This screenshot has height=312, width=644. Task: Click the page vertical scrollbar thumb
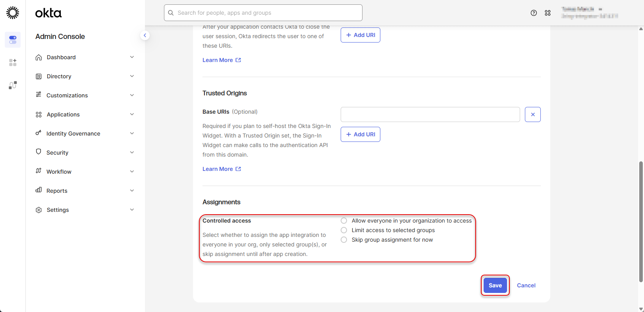coord(641,221)
